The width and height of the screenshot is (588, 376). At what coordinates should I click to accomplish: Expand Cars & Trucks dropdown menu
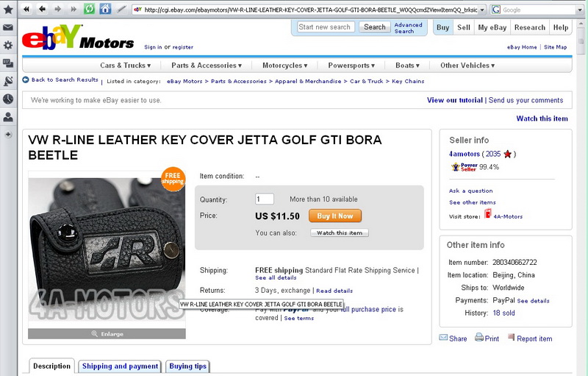click(125, 65)
